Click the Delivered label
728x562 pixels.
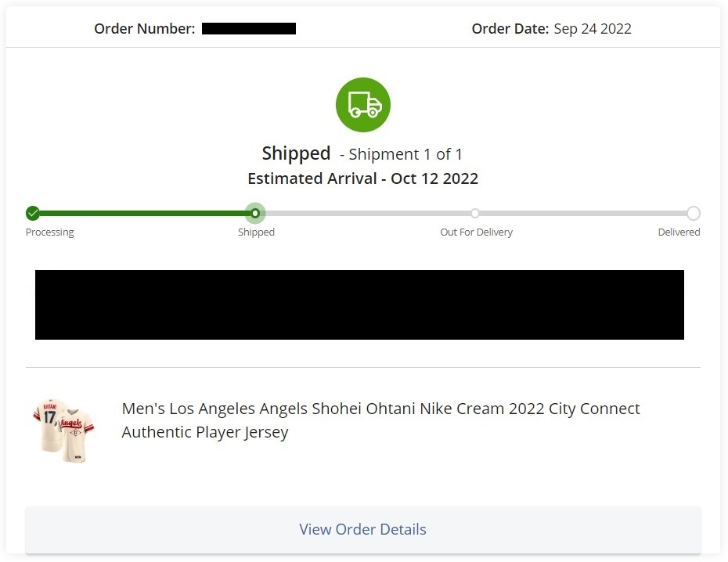[679, 232]
